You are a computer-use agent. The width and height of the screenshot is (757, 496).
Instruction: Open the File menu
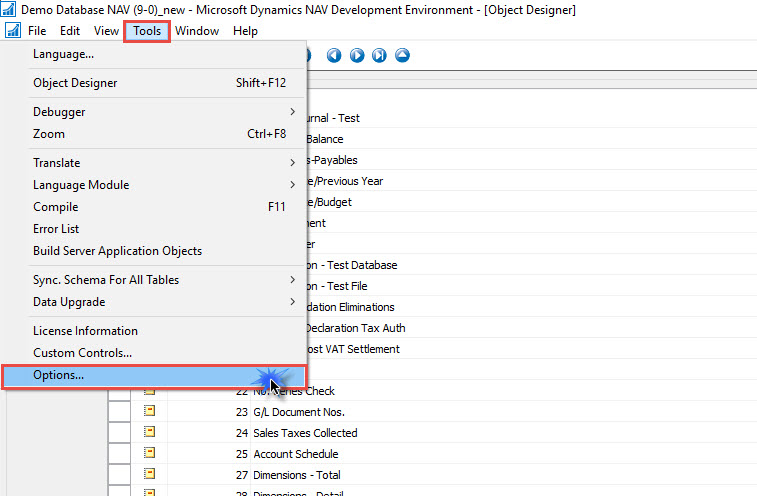click(37, 31)
